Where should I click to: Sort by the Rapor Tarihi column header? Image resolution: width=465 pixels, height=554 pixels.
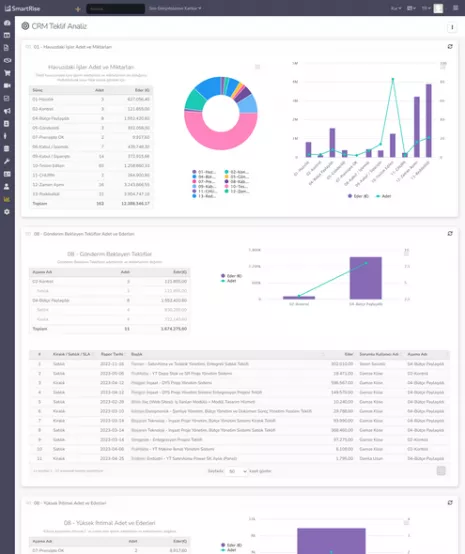(x=112, y=354)
